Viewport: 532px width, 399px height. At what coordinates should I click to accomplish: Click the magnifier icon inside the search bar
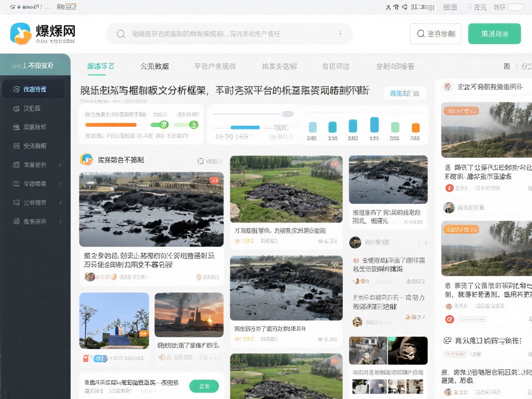pos(121,34)
